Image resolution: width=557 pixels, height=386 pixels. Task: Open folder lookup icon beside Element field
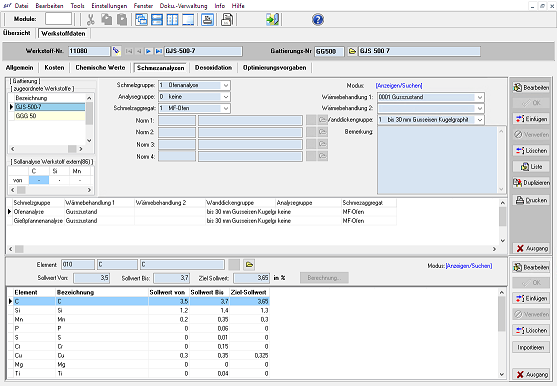click(249, 265)
